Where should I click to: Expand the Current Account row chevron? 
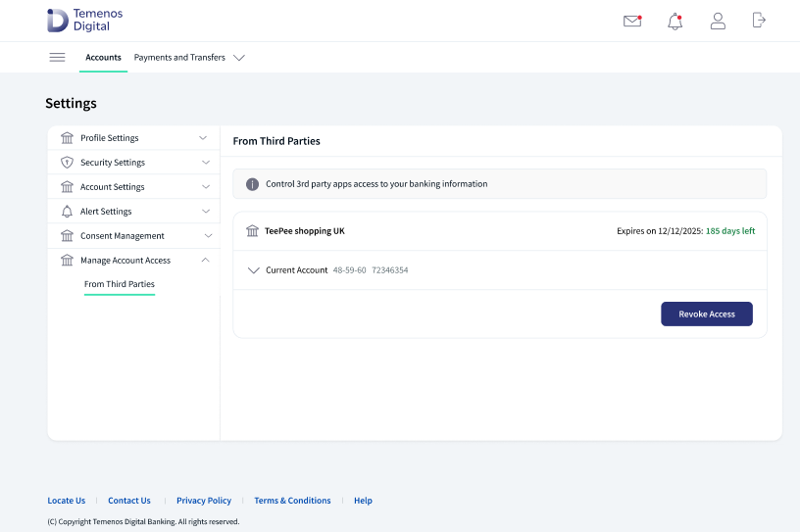pos(254,270)
